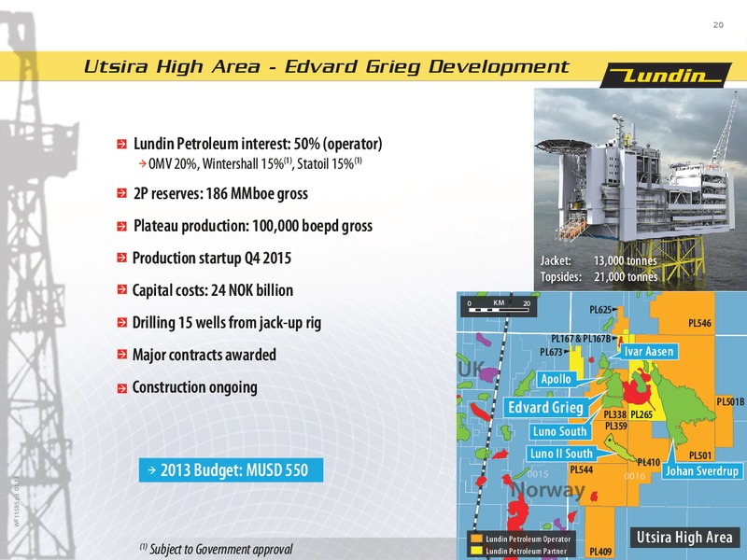This screenshot has width=747, height=560.
Task: Select the PL409 licence label
Action: coord(600,552)
